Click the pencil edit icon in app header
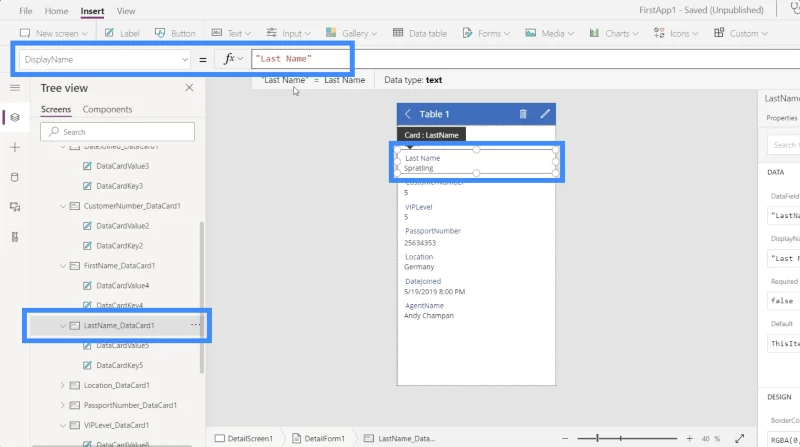800x447 pixels. (545, 114)
